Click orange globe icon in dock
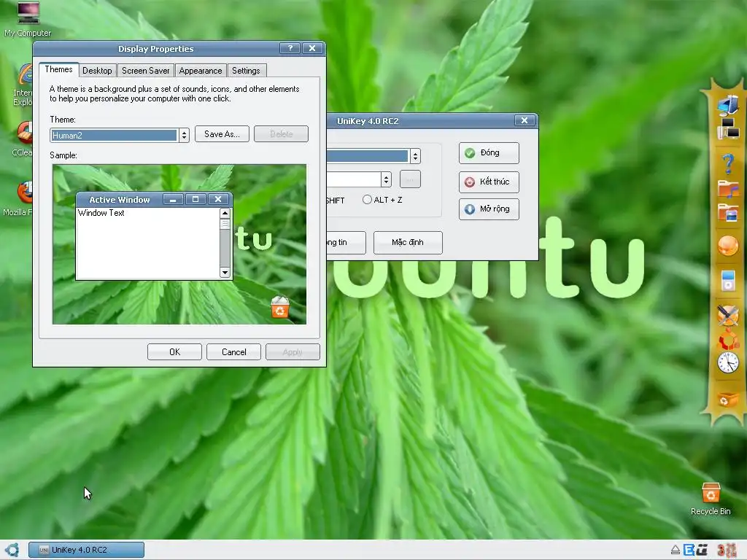This screenshot has height=560, width=747. tap(728, 246)
